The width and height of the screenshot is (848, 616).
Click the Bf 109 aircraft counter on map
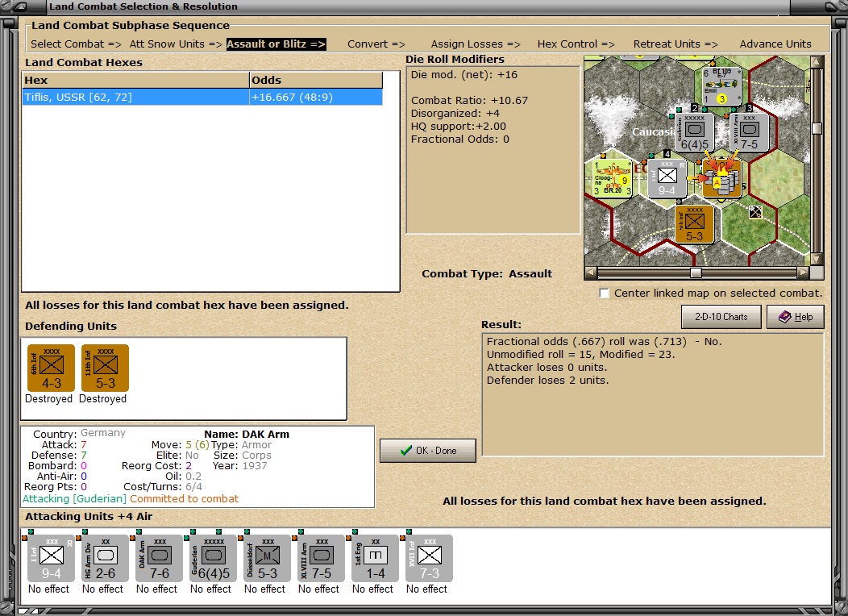pos(721,86)
